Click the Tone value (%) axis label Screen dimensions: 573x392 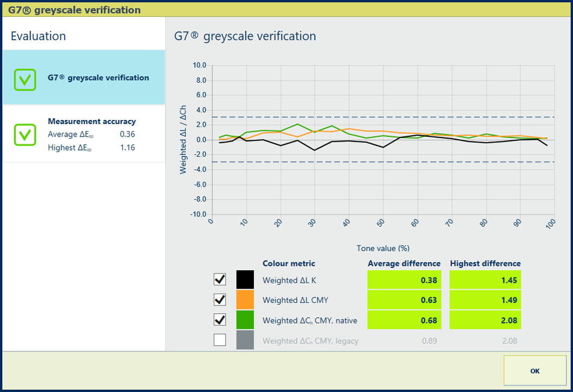click(x=383, y=248)
